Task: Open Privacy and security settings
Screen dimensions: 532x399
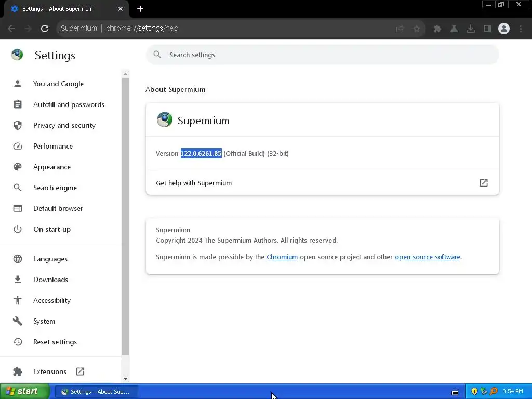Action: click(x=64, y=125)
